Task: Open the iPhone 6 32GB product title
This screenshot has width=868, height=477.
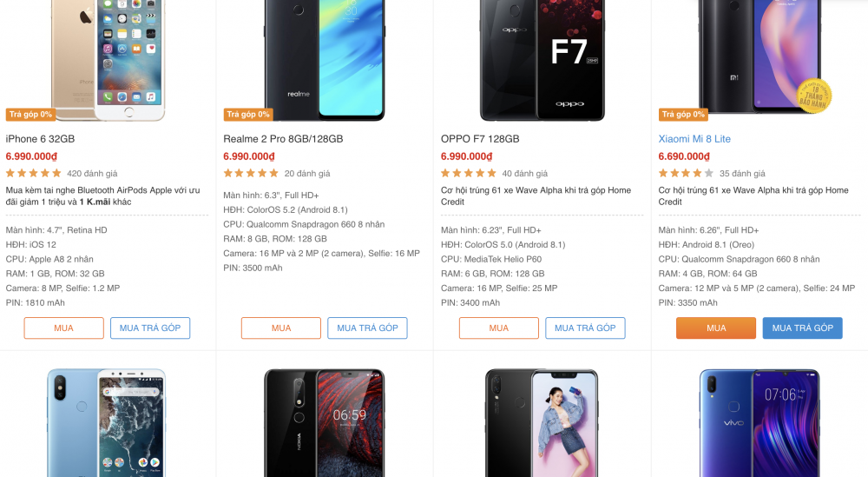Action: pos(40,139)
